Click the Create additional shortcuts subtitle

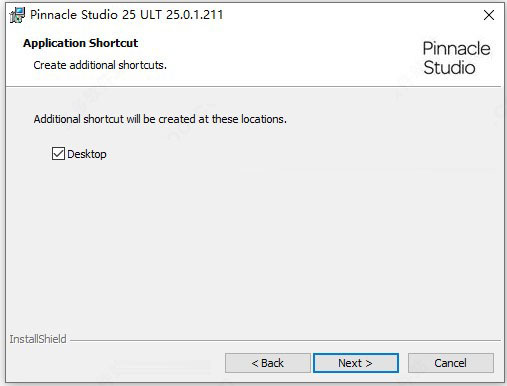coord(100,65)
